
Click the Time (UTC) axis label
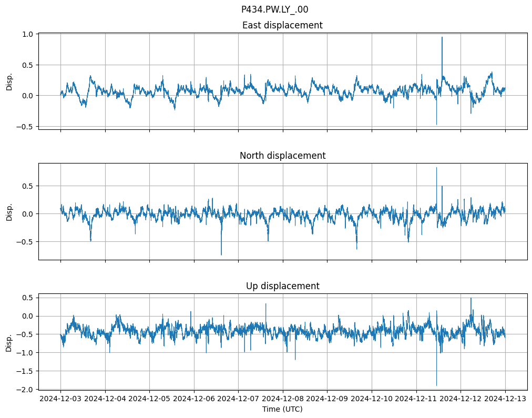coord(282,409)
